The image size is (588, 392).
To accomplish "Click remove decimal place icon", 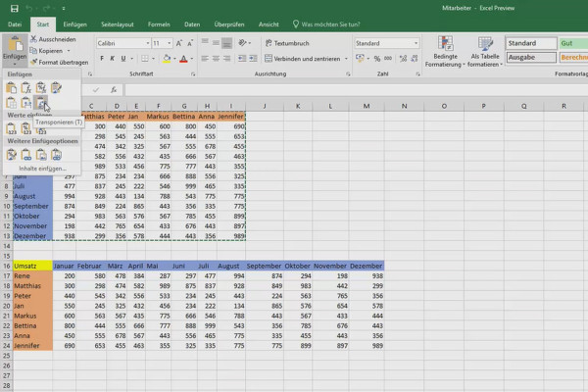I will point(415,59).
